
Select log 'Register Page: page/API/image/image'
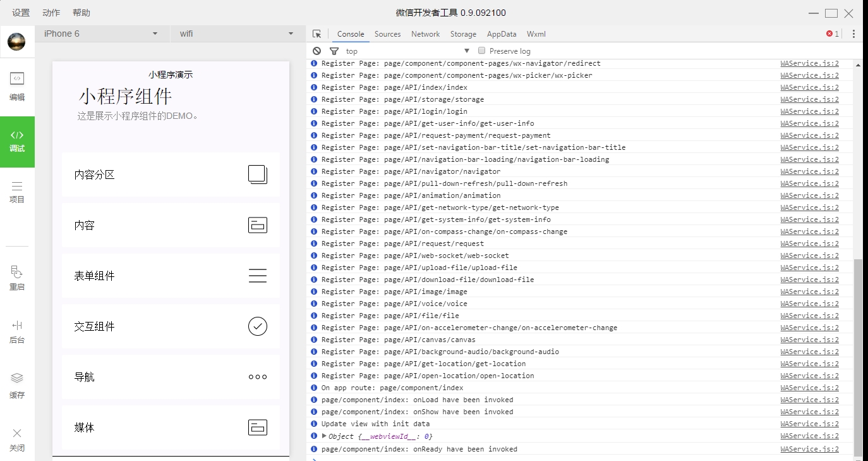click(394, 292)
